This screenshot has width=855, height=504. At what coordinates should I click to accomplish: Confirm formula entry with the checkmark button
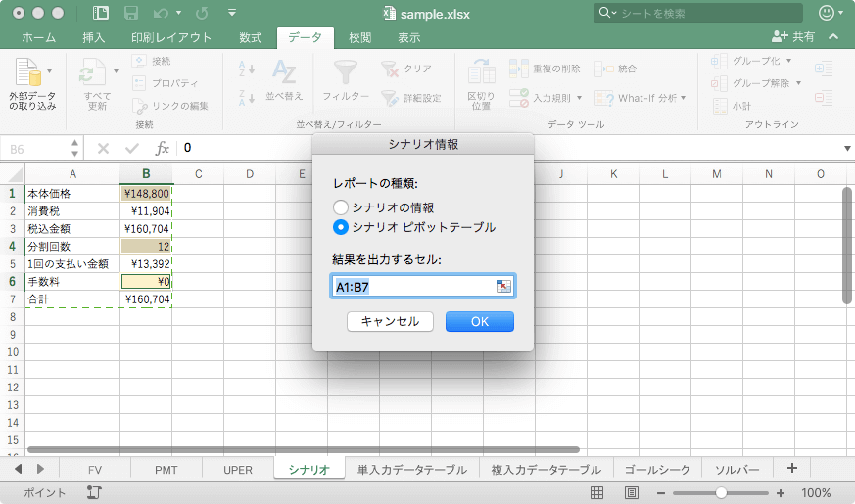pos(132,148)
